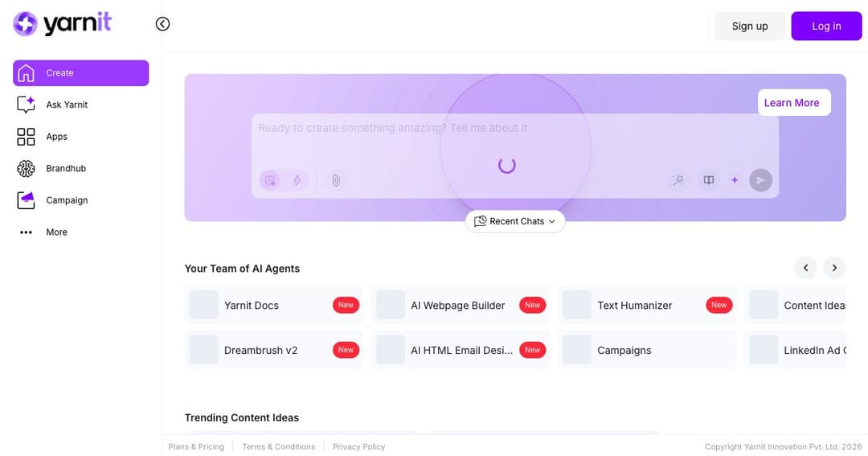Screen dimensions: 868x456
Task: Open Plans & Pricing link
Action: click(197, 446)
